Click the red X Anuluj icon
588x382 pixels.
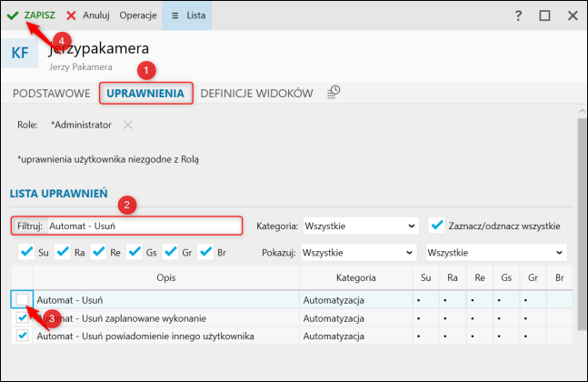[x=71, y=15]
